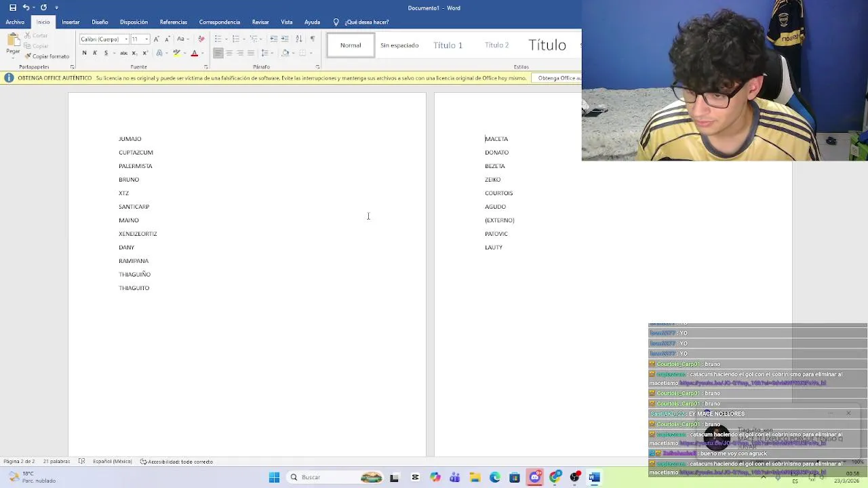Apply the Título 2 style

[496, 45]
